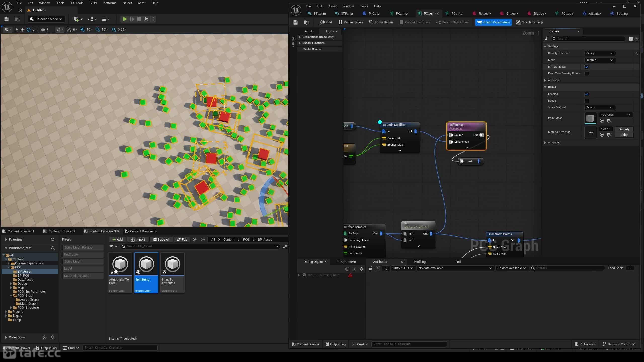Image resolution: width=644 pixels, height=362 pixels.
Task: Click the save icon in graph editor toolbar
Action: 296,22
